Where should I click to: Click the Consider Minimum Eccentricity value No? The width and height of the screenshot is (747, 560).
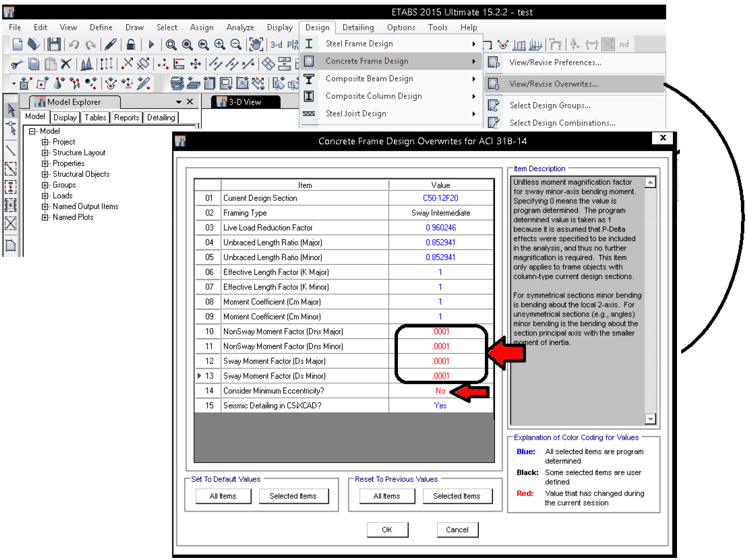point(441,390)
